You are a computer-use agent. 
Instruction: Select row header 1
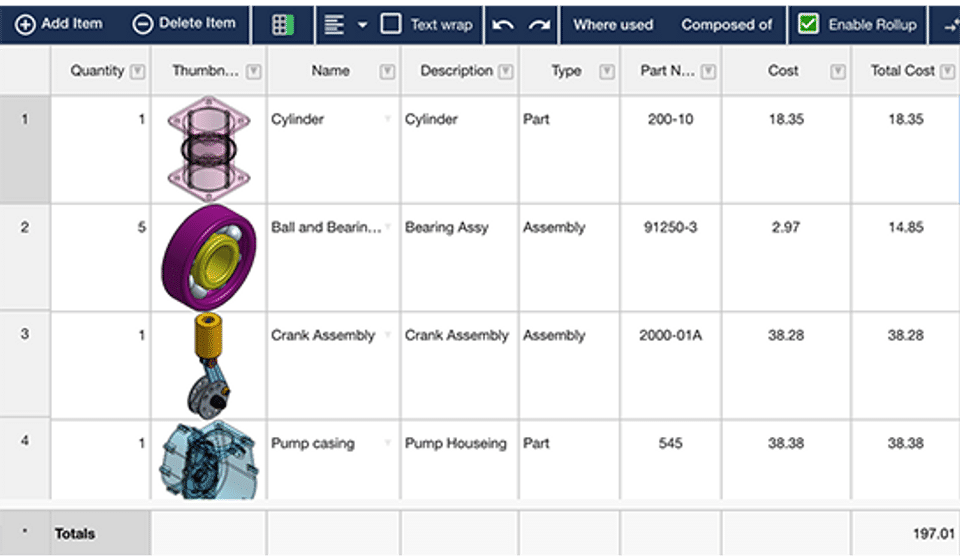(x=25, y=149)
